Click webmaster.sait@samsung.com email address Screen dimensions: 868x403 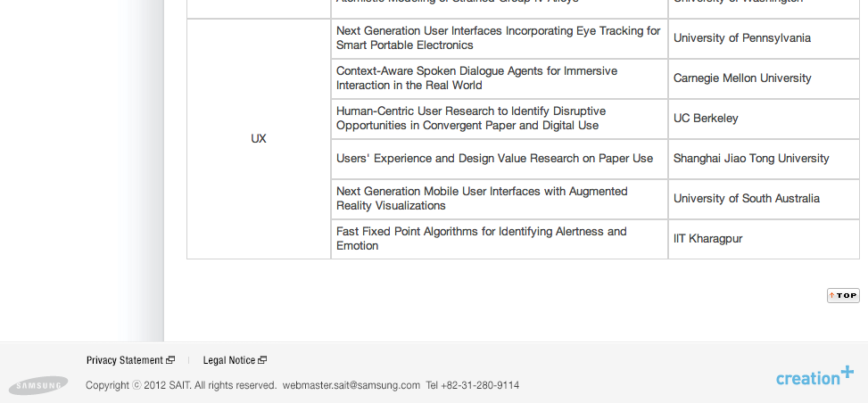tap(351, 385)
